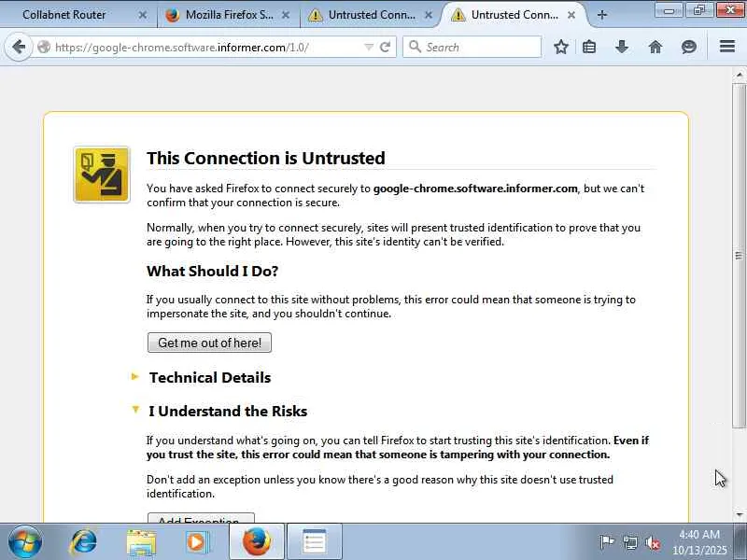Open the clock showing 4:40 AM

[699, 542]
